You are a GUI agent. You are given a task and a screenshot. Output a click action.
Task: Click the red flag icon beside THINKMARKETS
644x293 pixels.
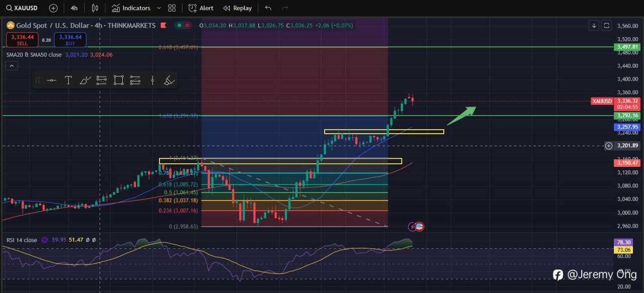pos(163,25)
